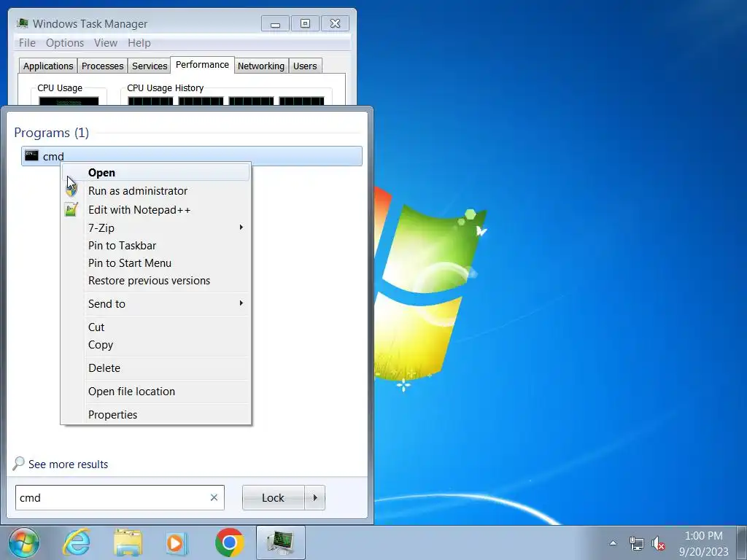Switch to the Services tab

(150, 66)
